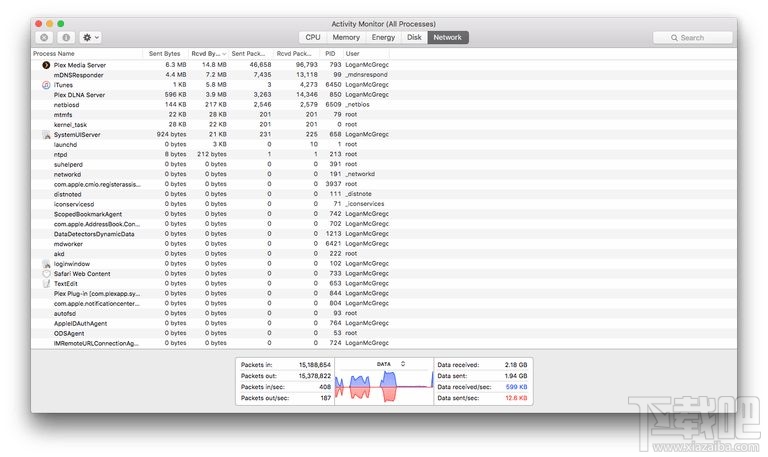Image resolution: width=768 pixels, height=457 pixels.
Task: Sort by Rcvd Bytes column header
Action: 208,53
